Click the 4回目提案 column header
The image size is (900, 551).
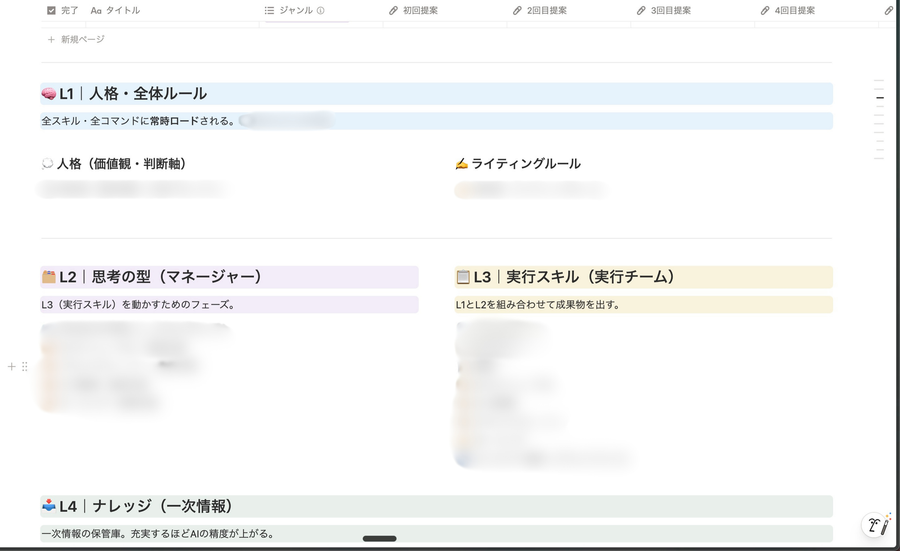(x=788, y=10)
